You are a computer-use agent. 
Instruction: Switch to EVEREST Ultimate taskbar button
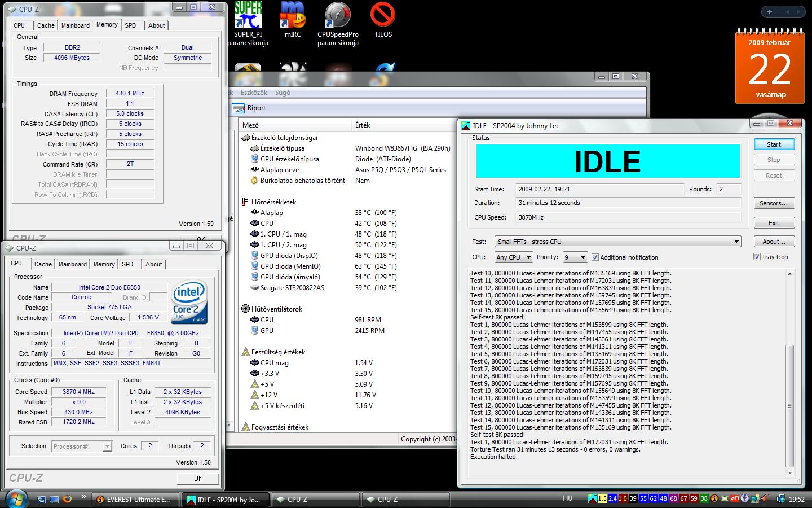pos(135,500)
